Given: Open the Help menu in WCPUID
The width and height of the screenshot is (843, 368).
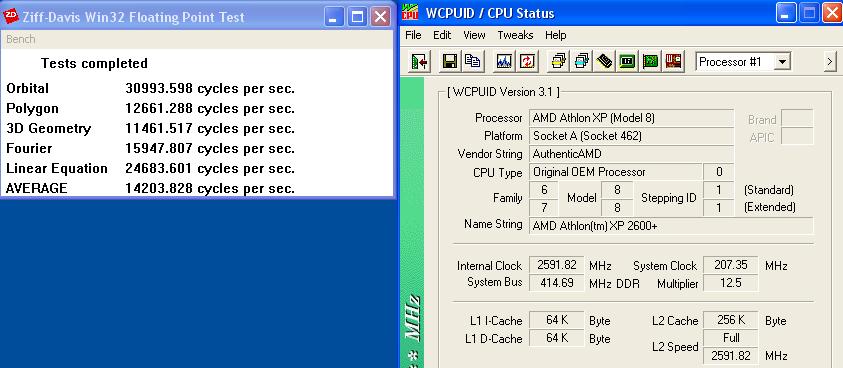Looking at the screenshot, I should click(555, 36).
